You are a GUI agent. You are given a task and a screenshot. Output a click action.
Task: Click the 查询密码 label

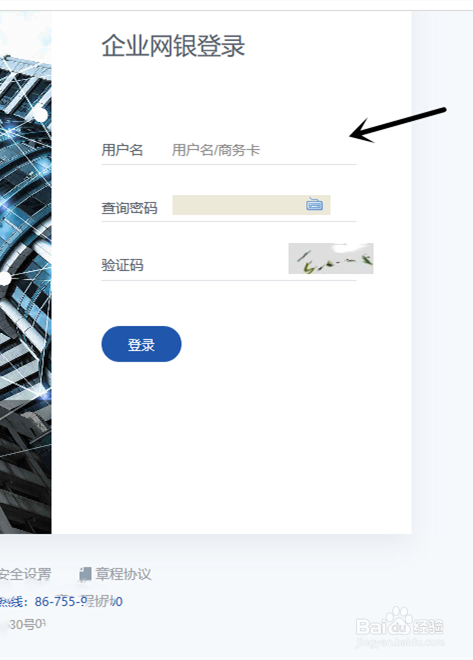(x=129, y=208)
